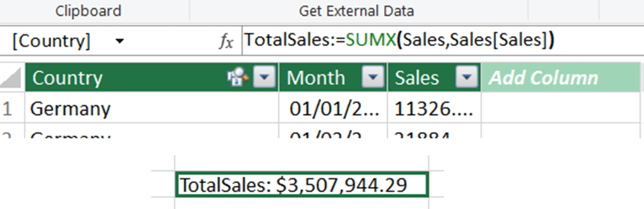Select the TotalSales measure cell
The image size is (644, 209).
coord(302,185)
